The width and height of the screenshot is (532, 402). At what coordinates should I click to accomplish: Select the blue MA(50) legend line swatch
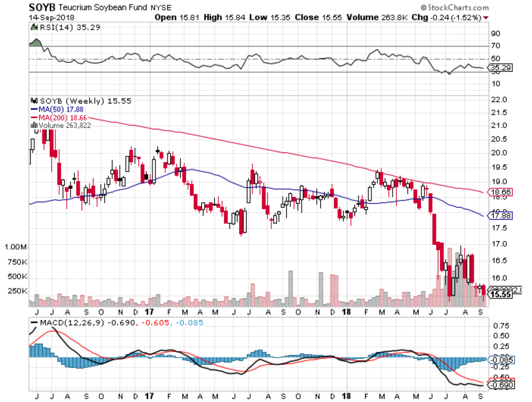pos(34,109)
